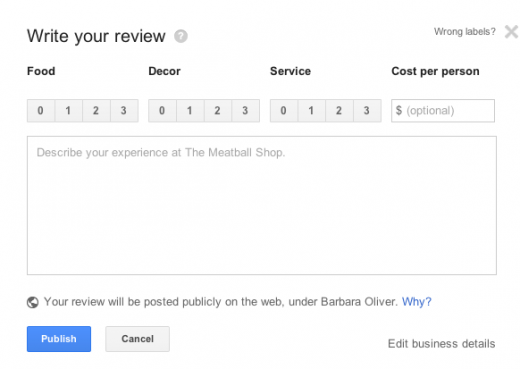Click the globe public visibility icon
Image resolution: width=520 pixels, height=369 pixels.
tap(33, 302)
